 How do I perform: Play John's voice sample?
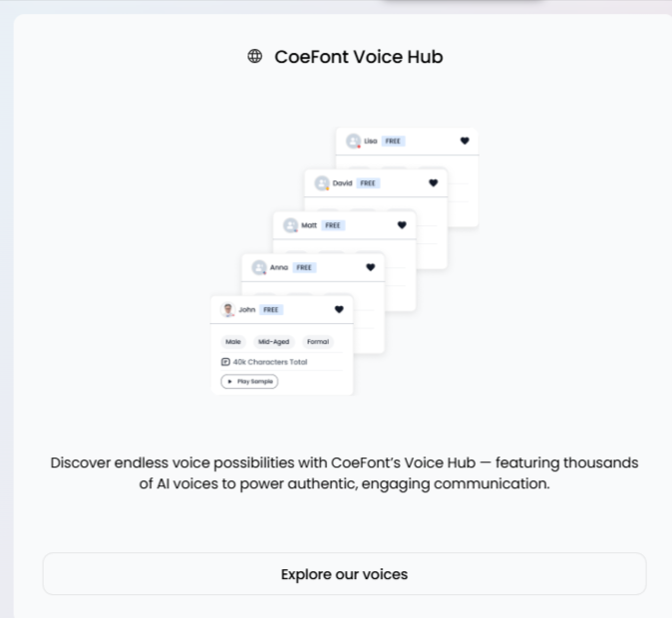pos(249,381)
